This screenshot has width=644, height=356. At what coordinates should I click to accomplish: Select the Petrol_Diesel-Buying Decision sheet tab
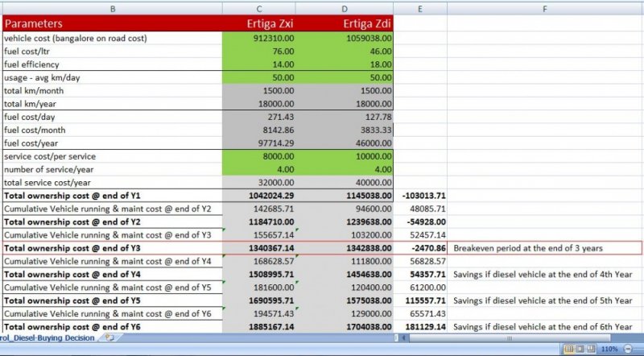pos(47,338)
